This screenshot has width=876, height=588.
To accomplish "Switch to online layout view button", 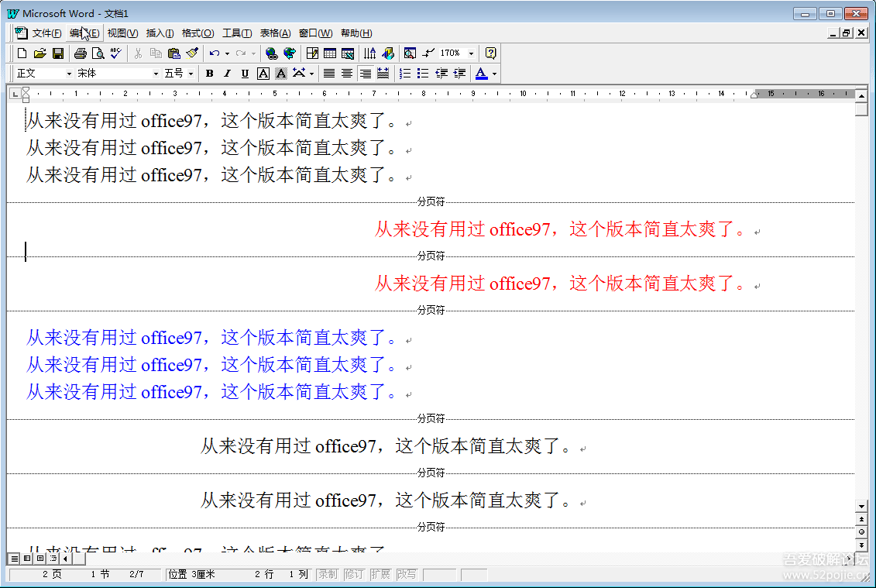I will point(27,559).
